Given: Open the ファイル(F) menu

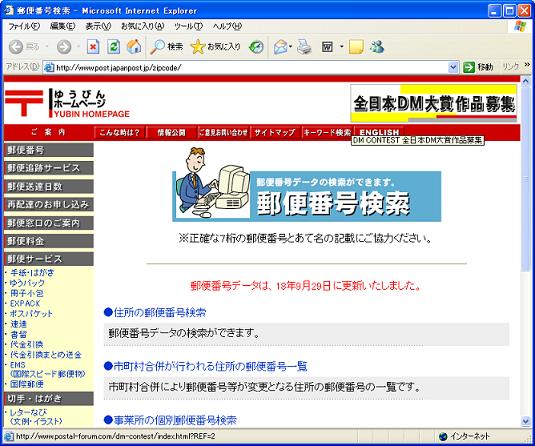Looking at the screenshot, I should coord(24,26).
